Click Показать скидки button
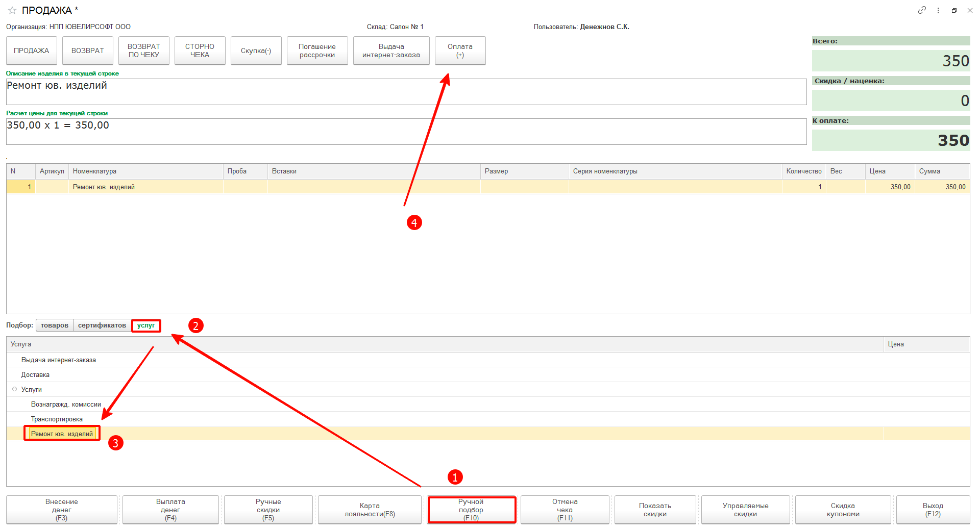This screenshot has width=980, height=529. click(x=655, y=510)
